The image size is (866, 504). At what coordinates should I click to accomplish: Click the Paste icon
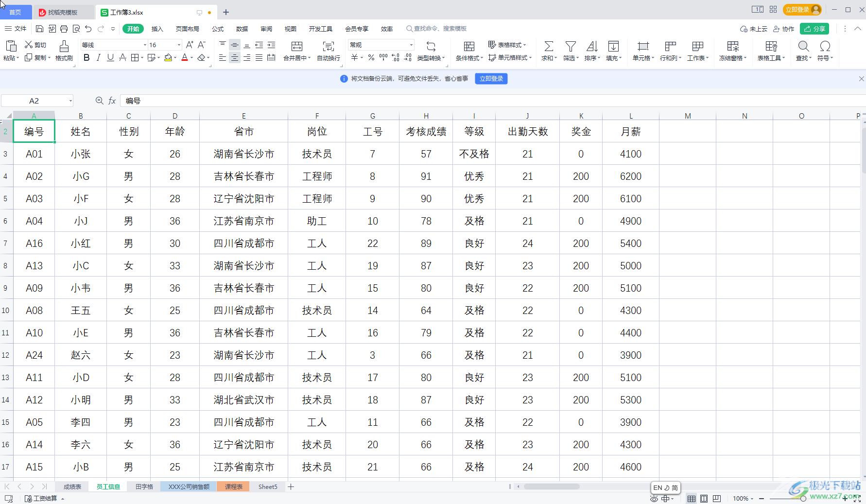(11, 46)
